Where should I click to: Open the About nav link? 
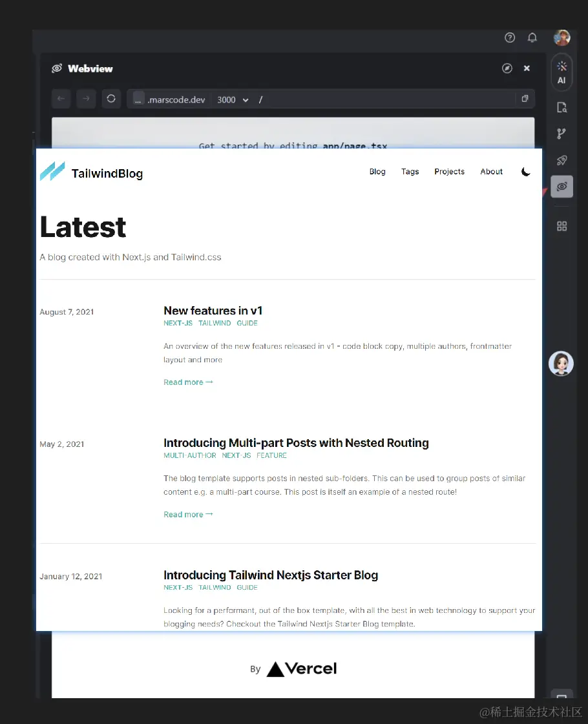(492, 172)
